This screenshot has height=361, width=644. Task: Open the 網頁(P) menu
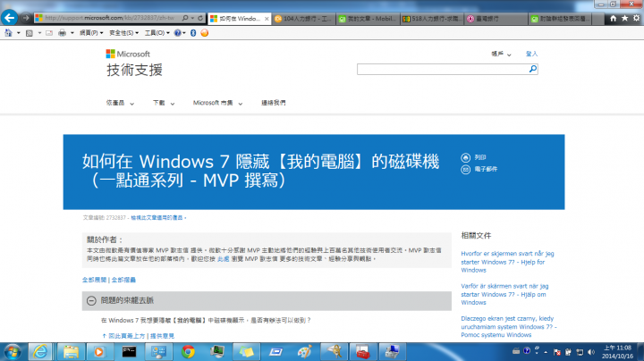tap(91, 33)
